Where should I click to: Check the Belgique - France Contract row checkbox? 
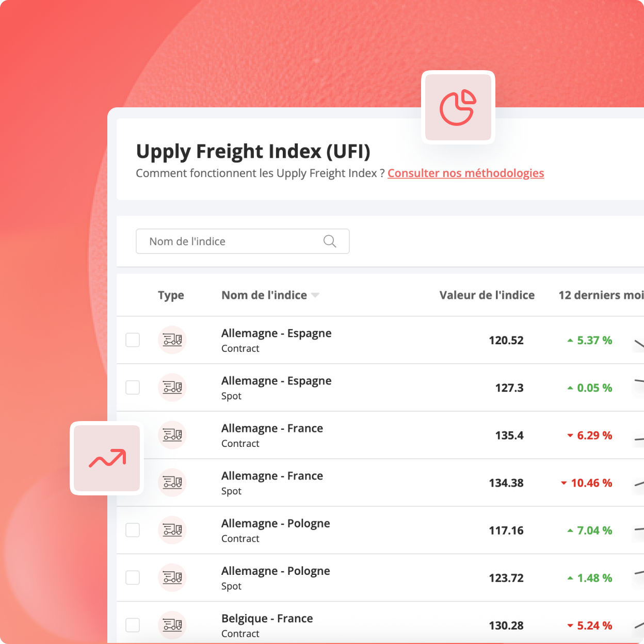pyautogui.click(x=133, y=625)
